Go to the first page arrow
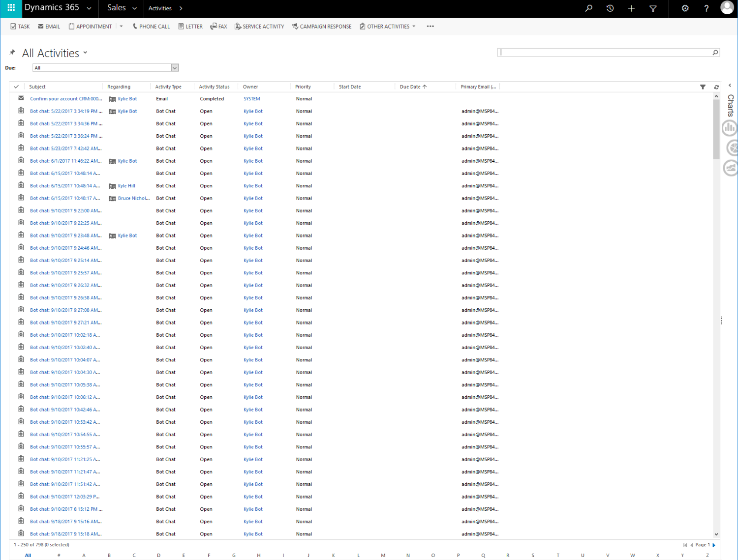 click(685, 545)
